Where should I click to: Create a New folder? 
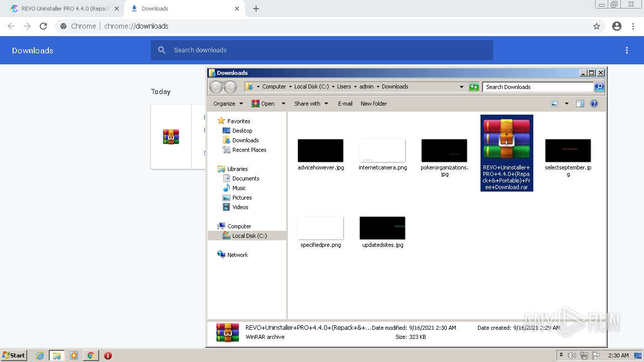[x=374, y=104]
